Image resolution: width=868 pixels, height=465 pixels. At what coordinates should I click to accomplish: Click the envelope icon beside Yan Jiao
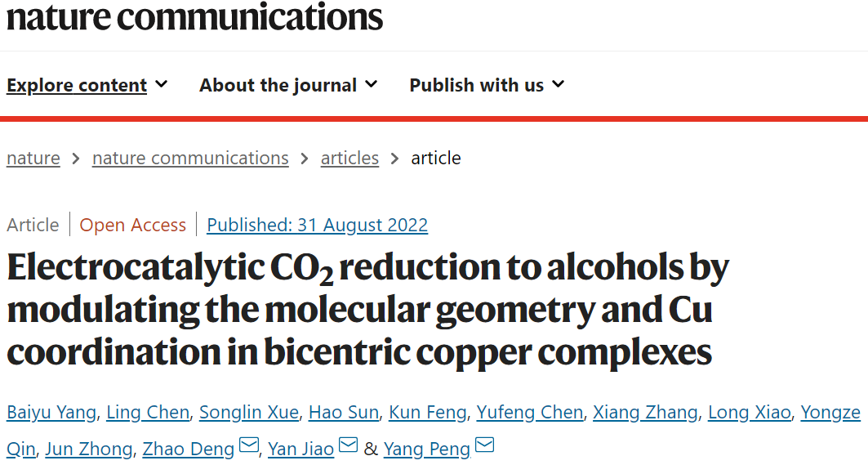348,445
